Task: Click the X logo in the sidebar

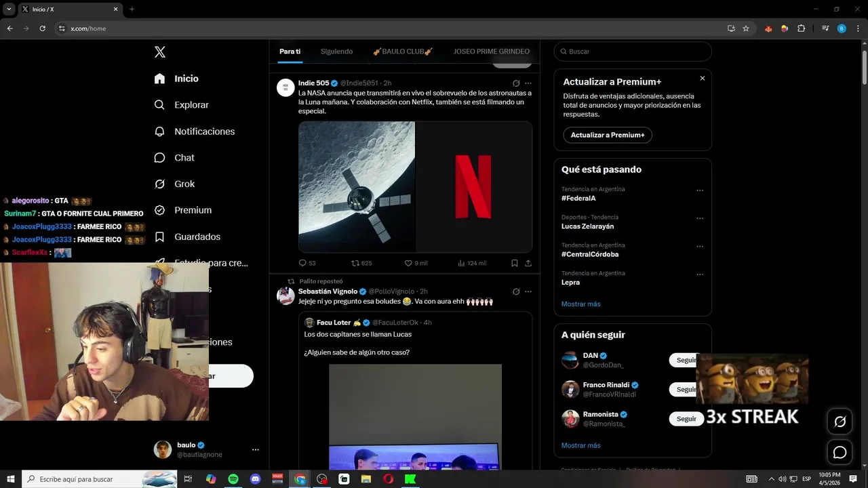Action: pyautogui.click(x=160, y=52)
